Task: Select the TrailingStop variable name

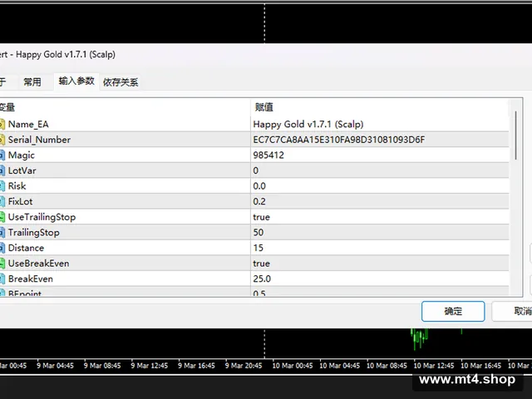Action: coord(33,233)
